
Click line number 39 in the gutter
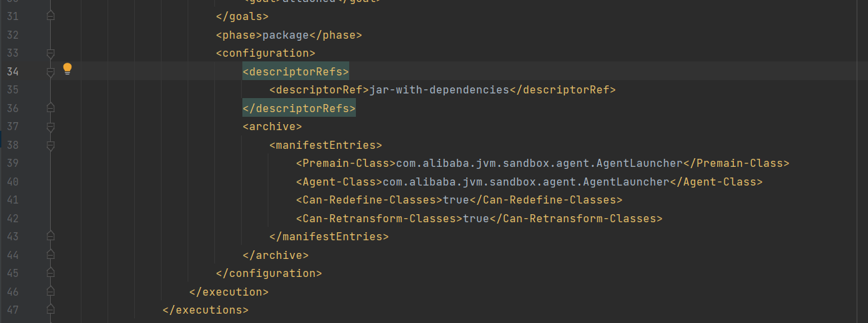pyautogui.click(x=13, y=163)
